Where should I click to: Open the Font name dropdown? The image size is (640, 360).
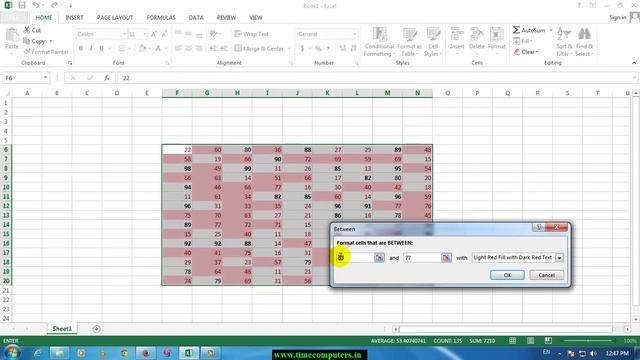coord(124,34)
